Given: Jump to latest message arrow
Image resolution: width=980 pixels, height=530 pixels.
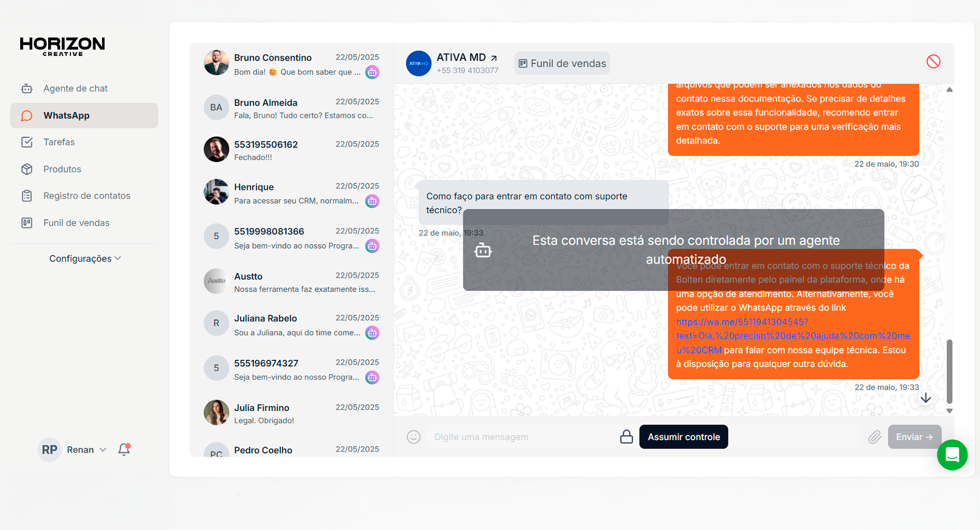Looking at the screenshot, I should 926,398.
